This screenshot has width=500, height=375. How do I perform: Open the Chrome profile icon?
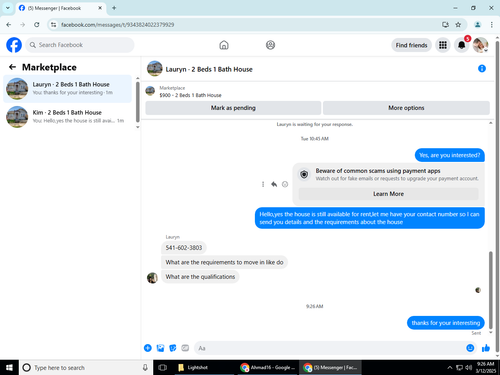478,25
